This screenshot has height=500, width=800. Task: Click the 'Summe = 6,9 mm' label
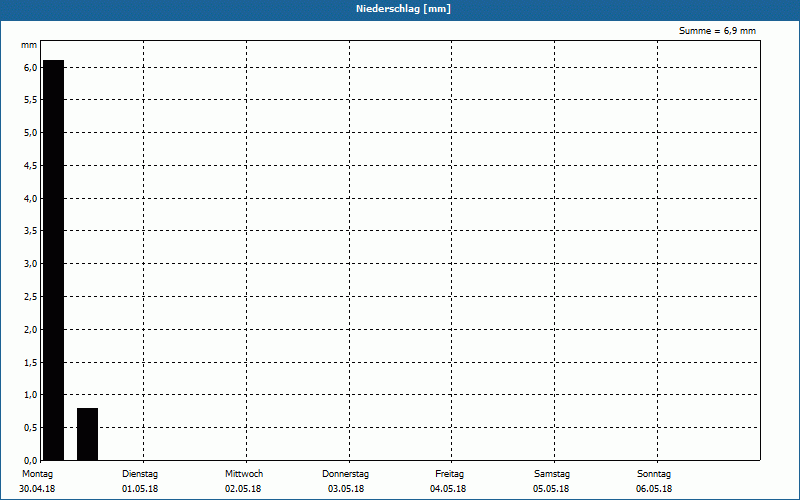coord(717,31)
